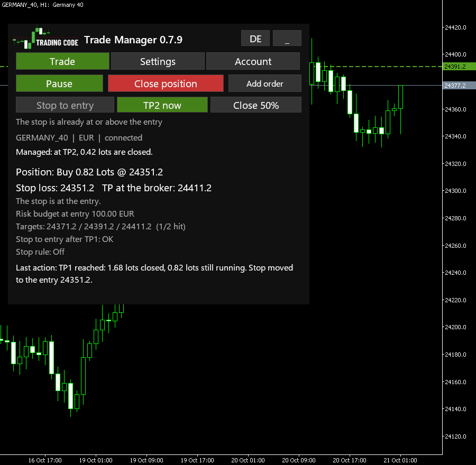Click 'The stop is already at or above the entry'
476x465 pixels.
[x=89, y=122]
